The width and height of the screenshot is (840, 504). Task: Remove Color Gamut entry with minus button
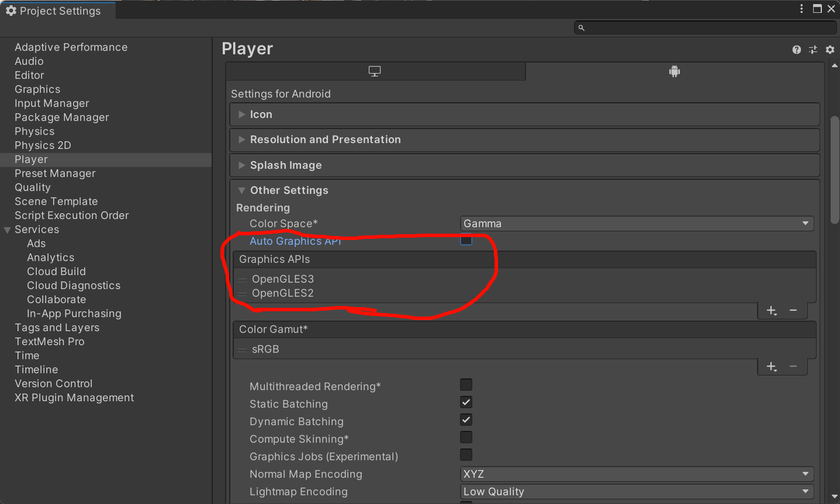793,367
